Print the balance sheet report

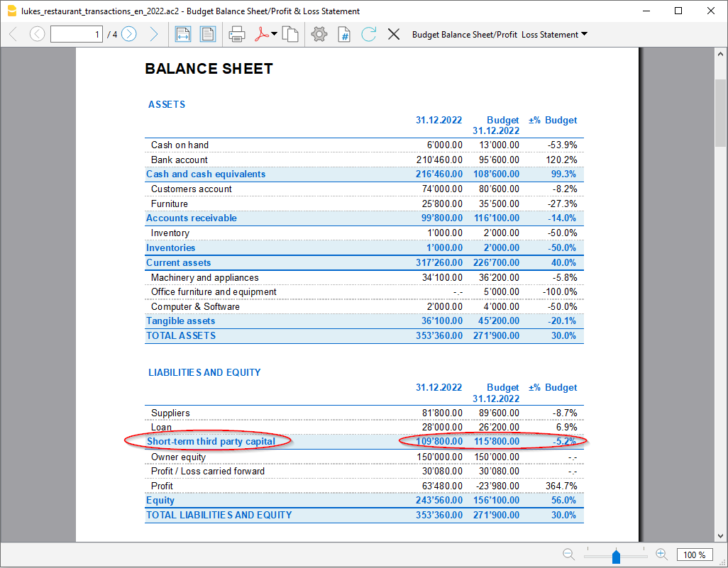[x=237, y=34]
